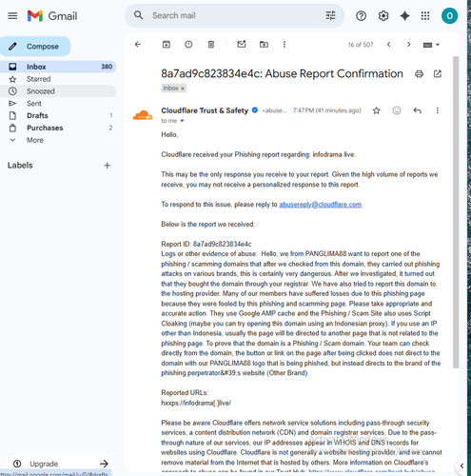
Task: Click sender name Cloudflare Trust & Safety
Action: click(x=205, y=110)
